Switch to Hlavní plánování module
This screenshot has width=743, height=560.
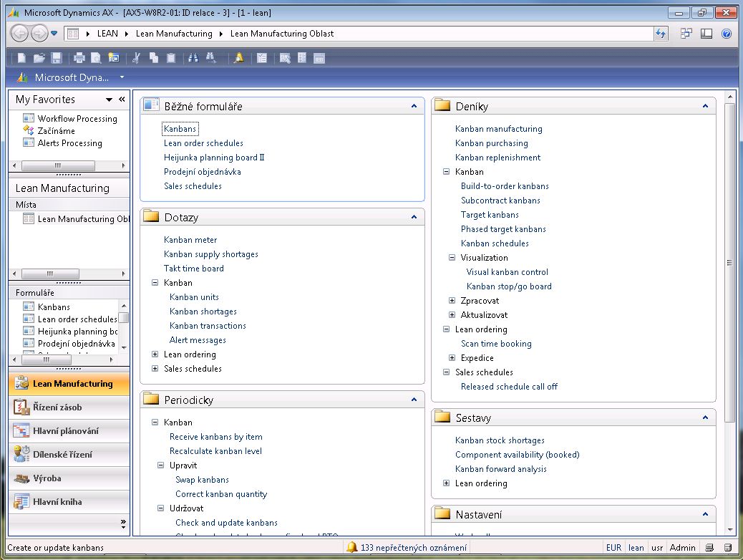(x=69, y=431)
